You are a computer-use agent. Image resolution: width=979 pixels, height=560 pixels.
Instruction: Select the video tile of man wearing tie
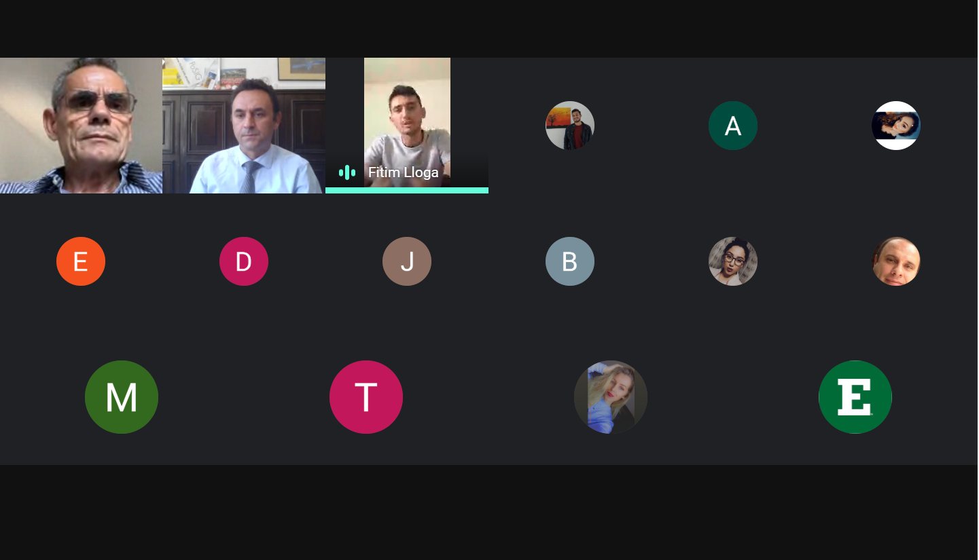click(x=244, y=126)
